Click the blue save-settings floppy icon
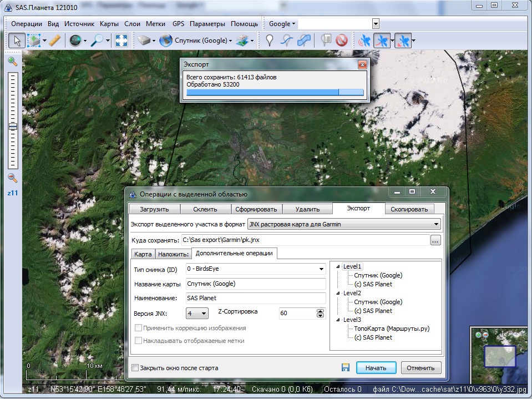 (345, 368)
